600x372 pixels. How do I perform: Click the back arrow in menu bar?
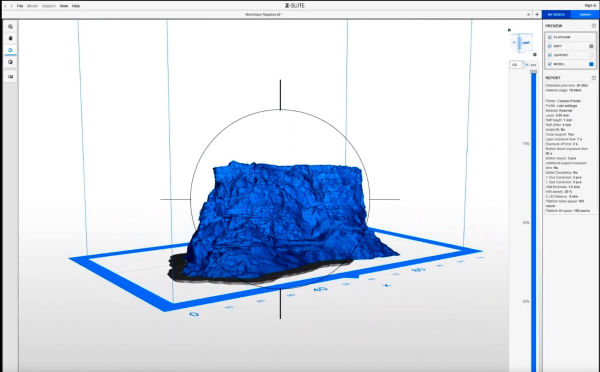click(x=5, y=6)
